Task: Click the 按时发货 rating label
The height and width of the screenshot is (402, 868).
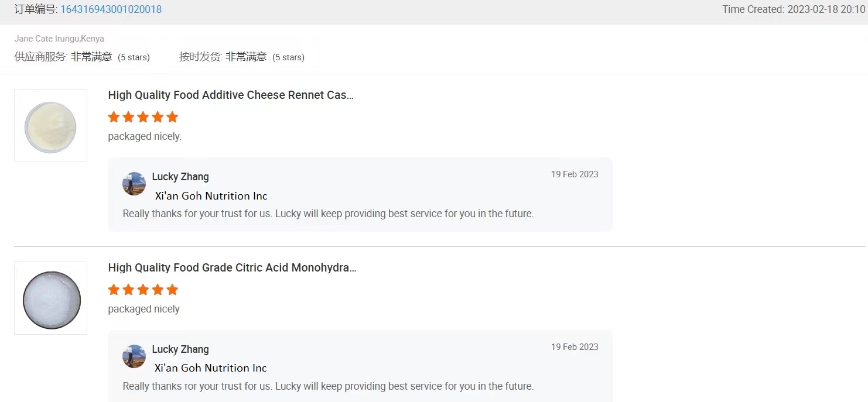Action: tap(200, 57)
